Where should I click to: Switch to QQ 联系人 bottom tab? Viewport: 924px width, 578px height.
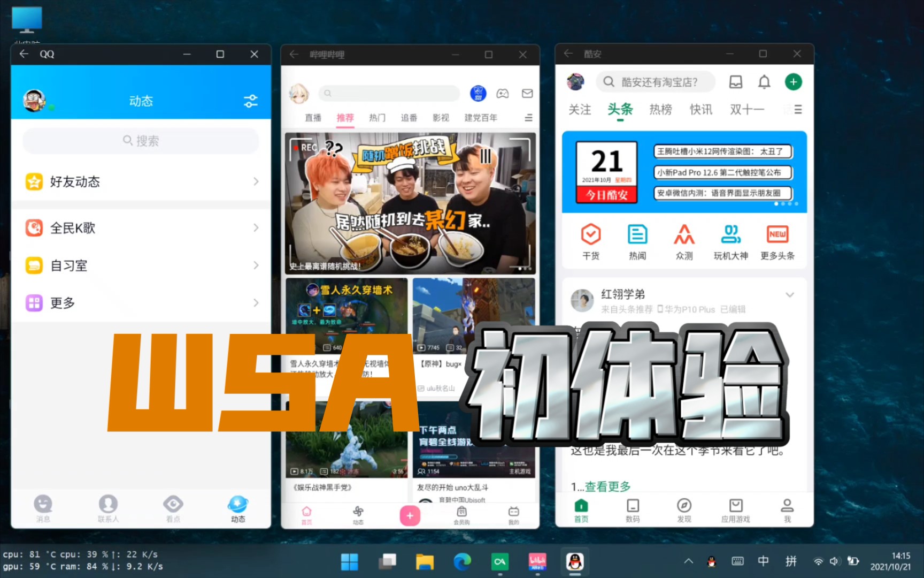(x=108, y=508)
